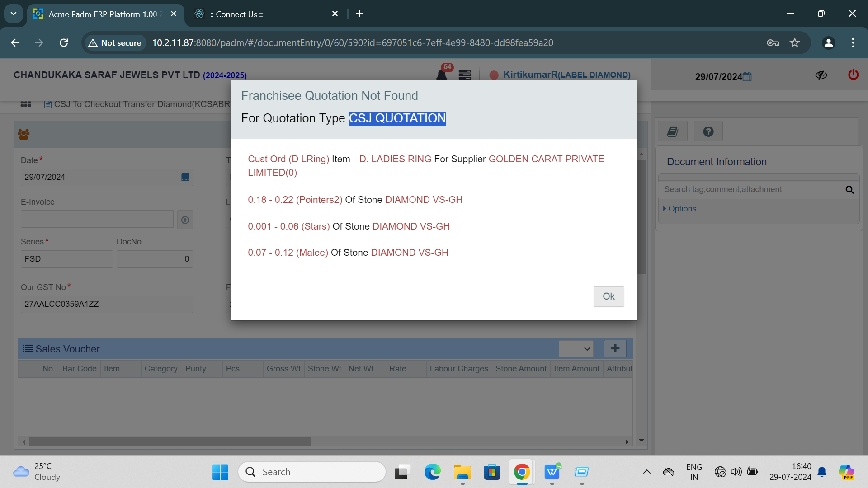Open a new browser tab
Image resolution: width=868 pixels, height=488 pixels.
[359, 14]
